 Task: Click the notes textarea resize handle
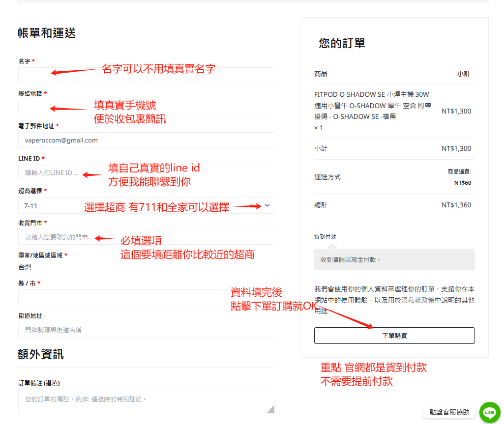(x=271, y=410)
